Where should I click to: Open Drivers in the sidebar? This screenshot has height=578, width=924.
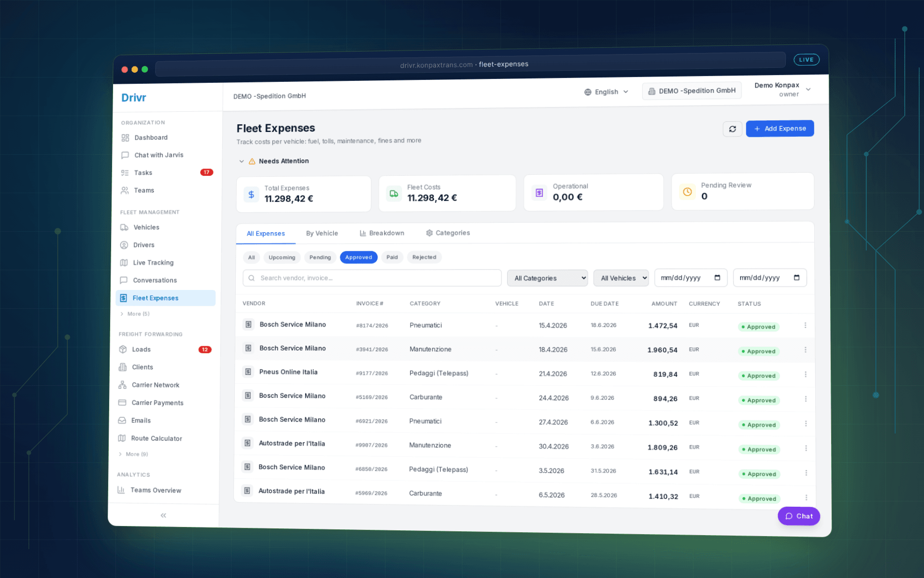tap(144, 245)
